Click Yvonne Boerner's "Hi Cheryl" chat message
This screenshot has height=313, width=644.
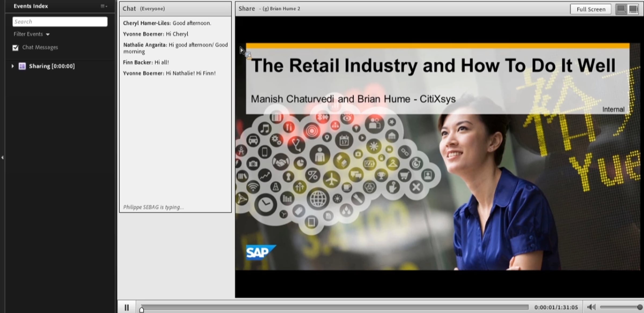[156, 34]
